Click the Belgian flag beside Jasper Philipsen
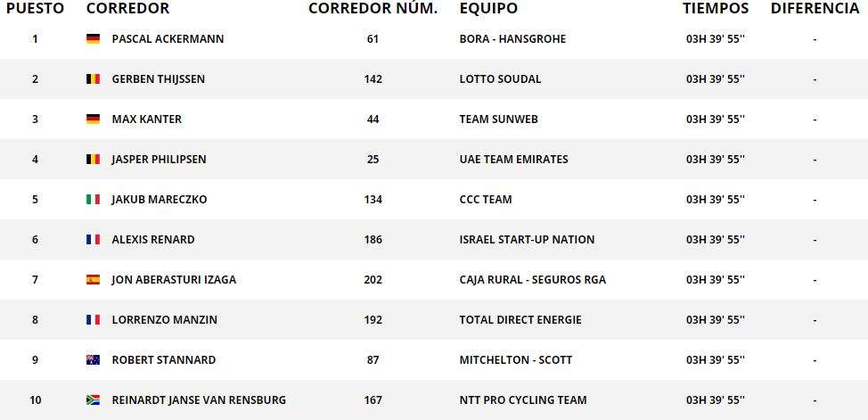This screenshot has width=868, height=420. coord(93,159)
